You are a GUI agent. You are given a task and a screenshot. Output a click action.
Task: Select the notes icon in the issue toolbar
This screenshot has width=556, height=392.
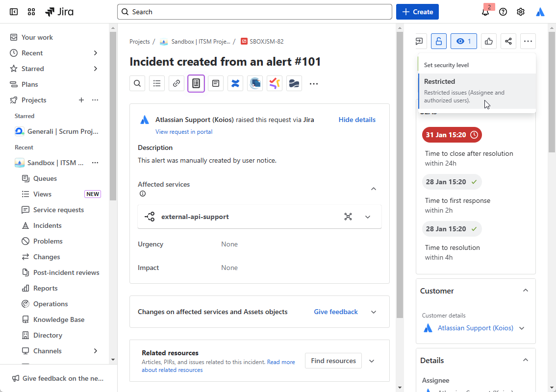click(x=215, y=83)
